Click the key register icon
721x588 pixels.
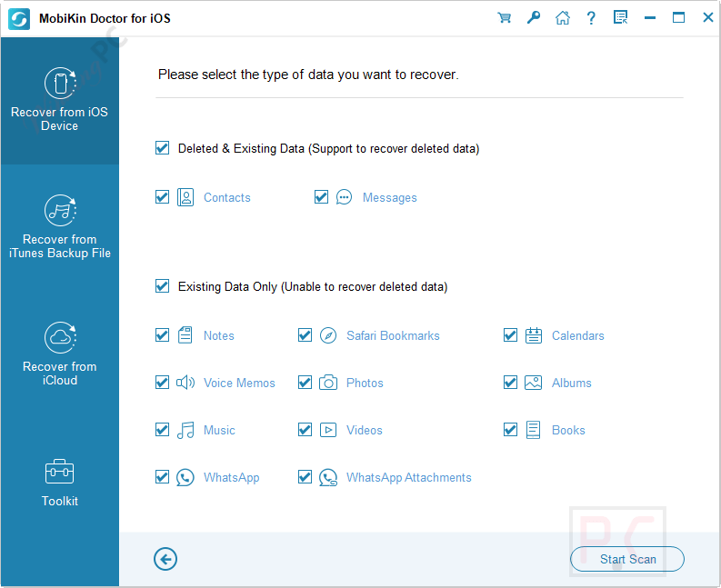[534, 18]
